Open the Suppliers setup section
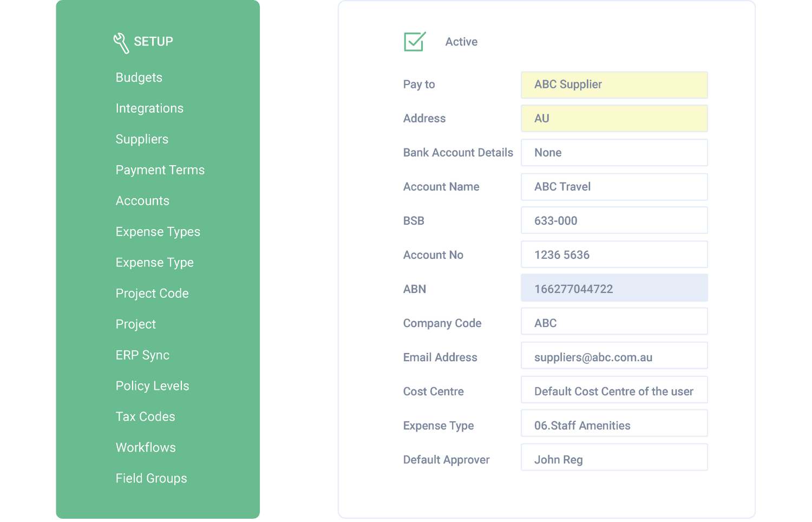This screenshot has width=812, height=522. click(x=142, y=139)
